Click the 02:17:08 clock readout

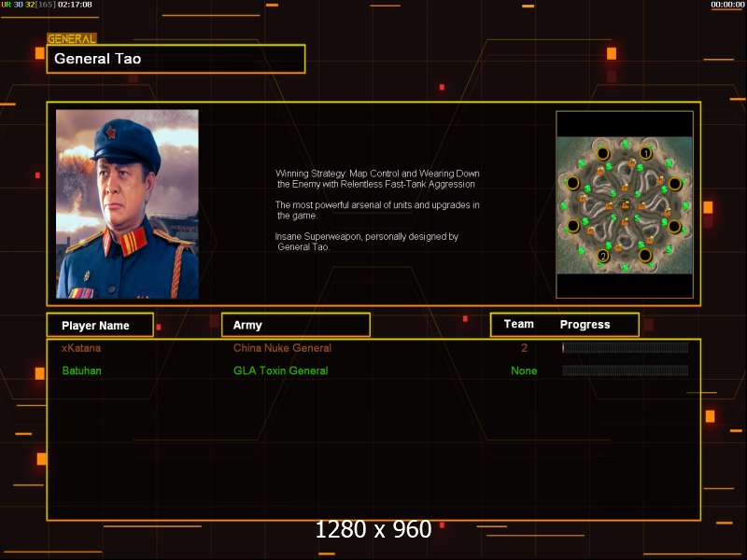75,5
